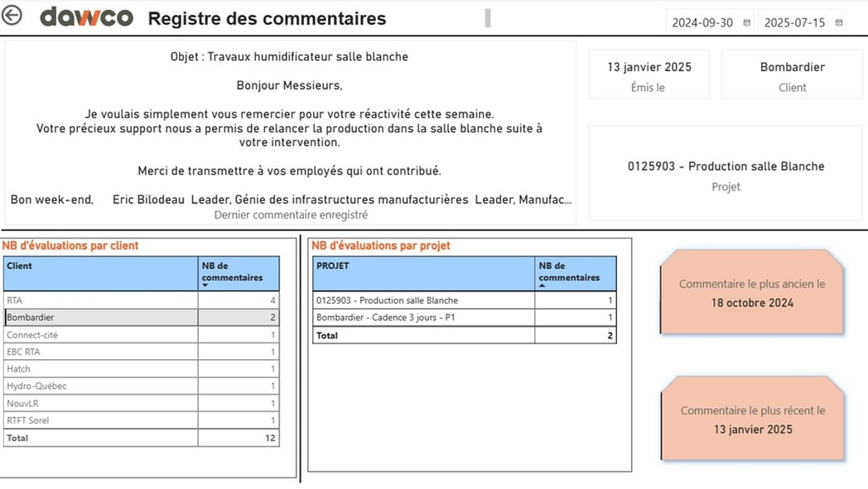Open calendar picker for start date 2024-09-30
Screen dimensions: 868x489
tap(746, 22)
